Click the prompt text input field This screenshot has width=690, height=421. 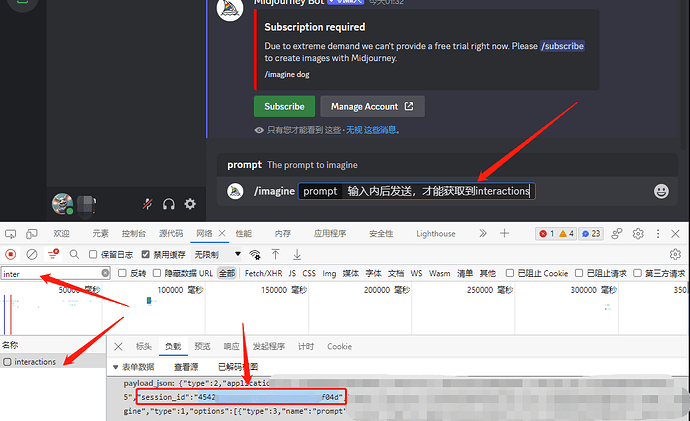[x=416, y=191]
